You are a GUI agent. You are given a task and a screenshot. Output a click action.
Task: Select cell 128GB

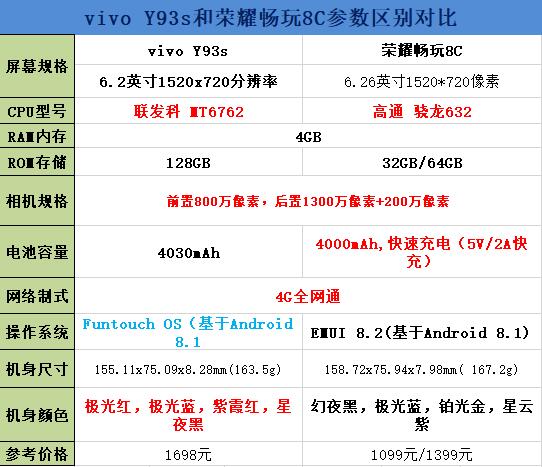coord(188,162)
